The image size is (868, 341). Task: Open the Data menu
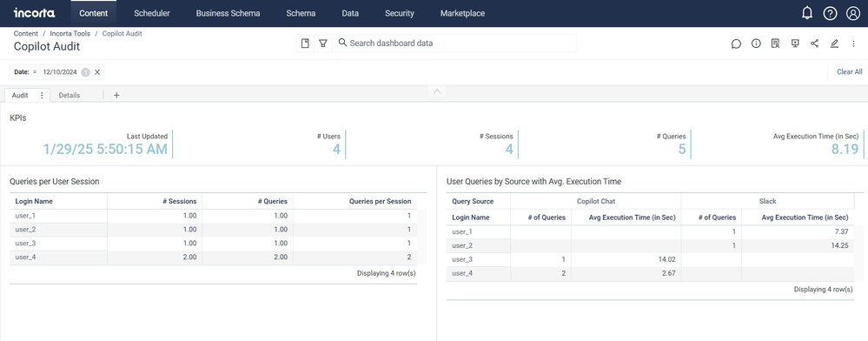pos(350,13)
